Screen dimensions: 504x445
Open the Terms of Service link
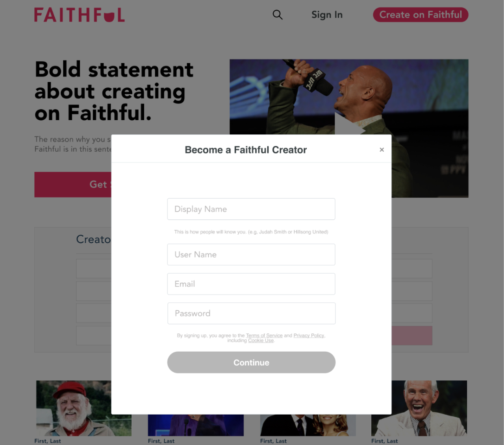264,336
